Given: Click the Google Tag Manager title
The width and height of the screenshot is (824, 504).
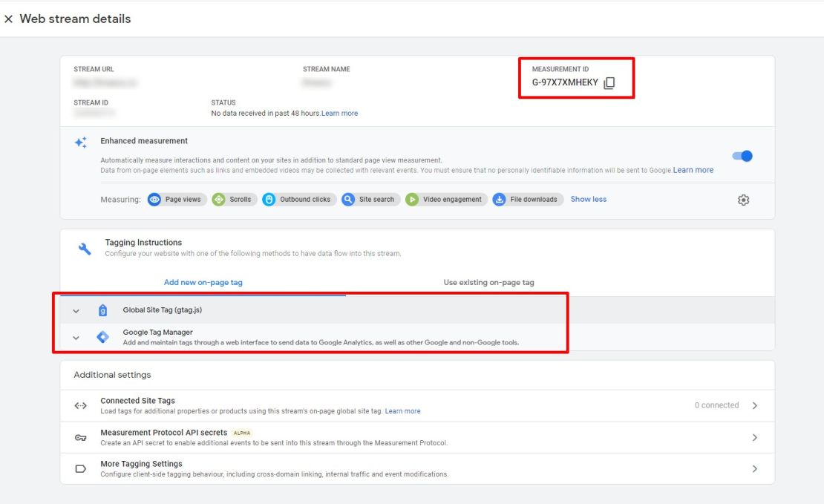Looking at the screenshot, I should 157,332.
